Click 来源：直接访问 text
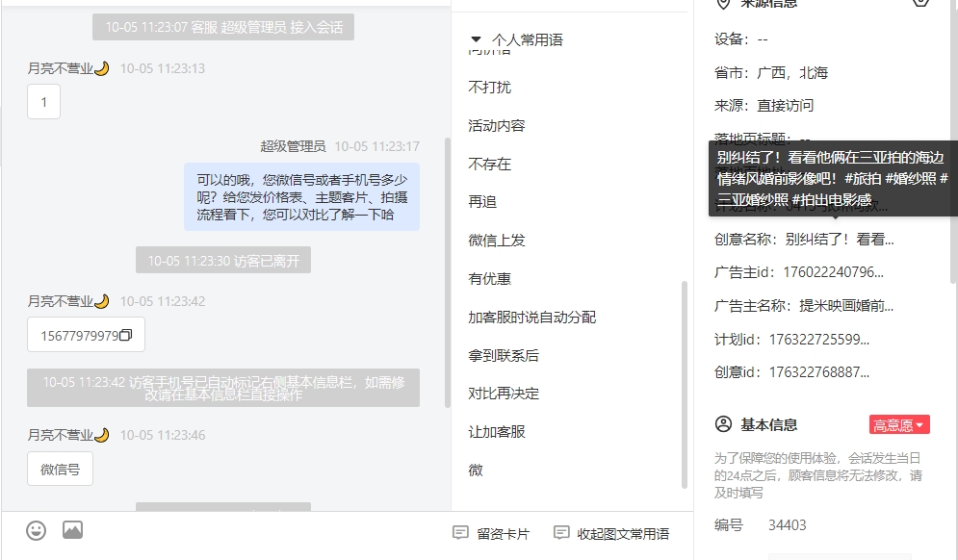Viewport: 958px width, 560px height. pyautogui.click(x=764, y=106)
